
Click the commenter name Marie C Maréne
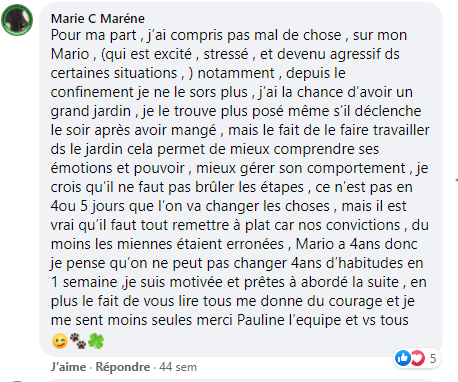(x=98, y=19)
